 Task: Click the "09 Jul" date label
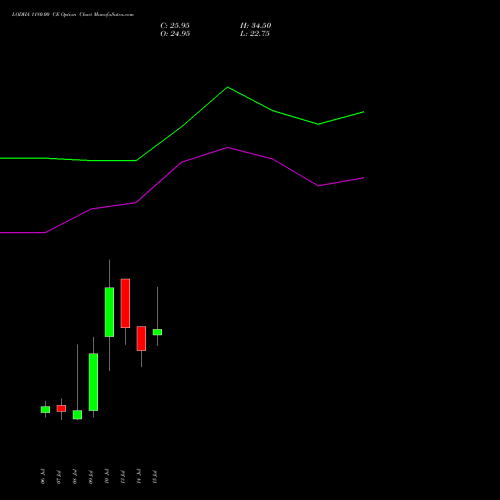(x=91, y=477)
